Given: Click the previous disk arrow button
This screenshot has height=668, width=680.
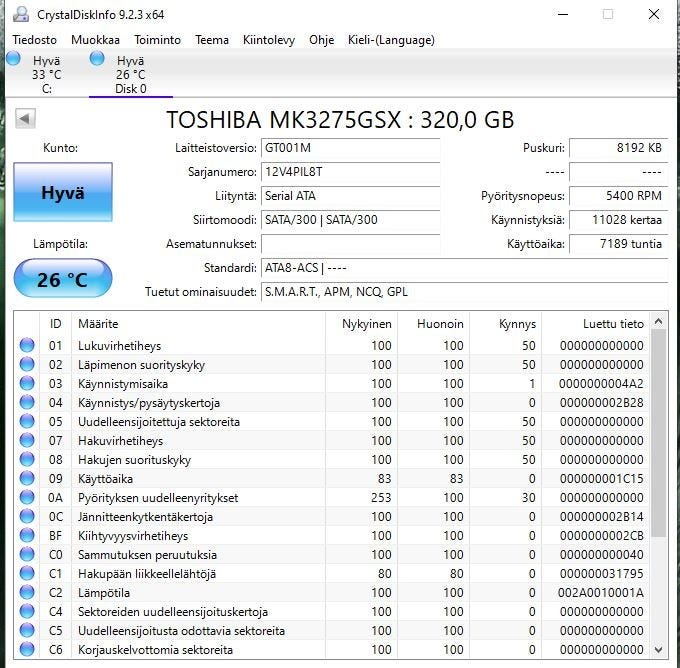Looking at the screenshot, I should coord(25,118).
